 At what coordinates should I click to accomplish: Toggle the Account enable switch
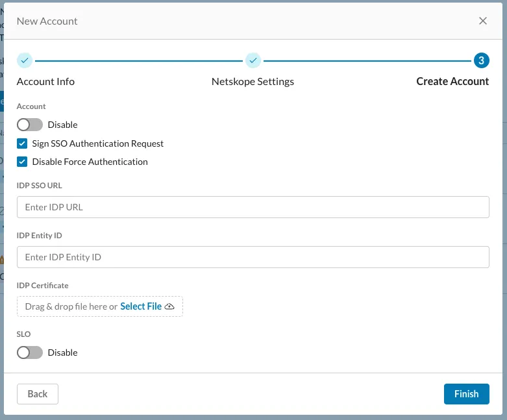(30, 125)
